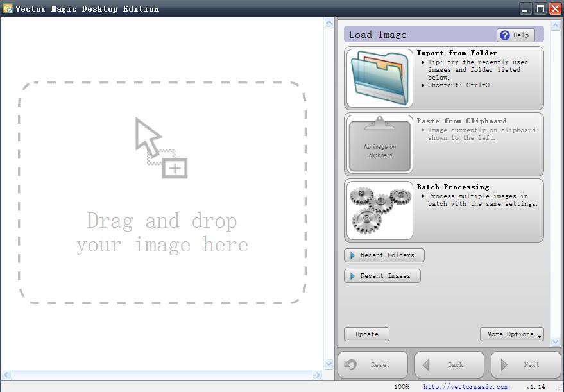The image size is (564, 392).
Task: Click the Update button
Action: click(366, 334)
